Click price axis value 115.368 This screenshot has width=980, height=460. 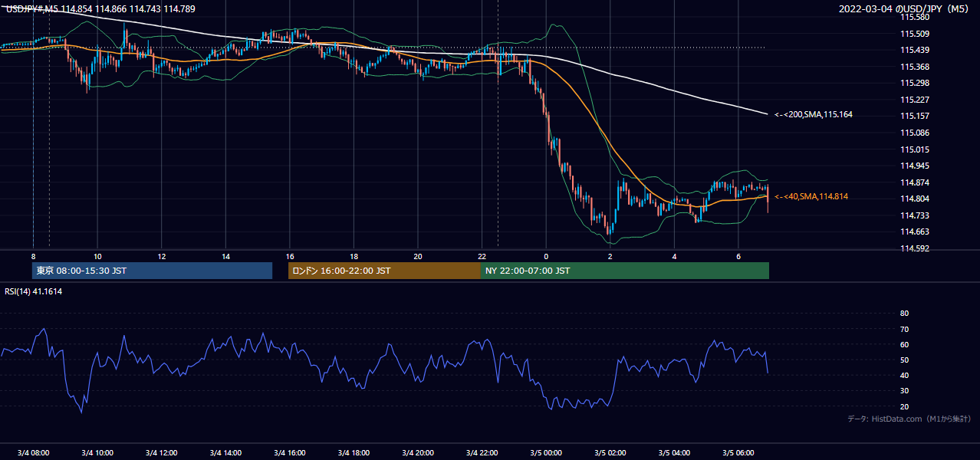914,67
